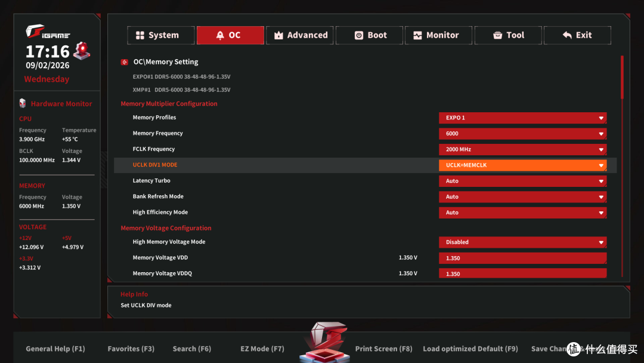The image size is (644, 363).
Task: Expand the Latency Turbo dropdown
Action: point(522,181)
